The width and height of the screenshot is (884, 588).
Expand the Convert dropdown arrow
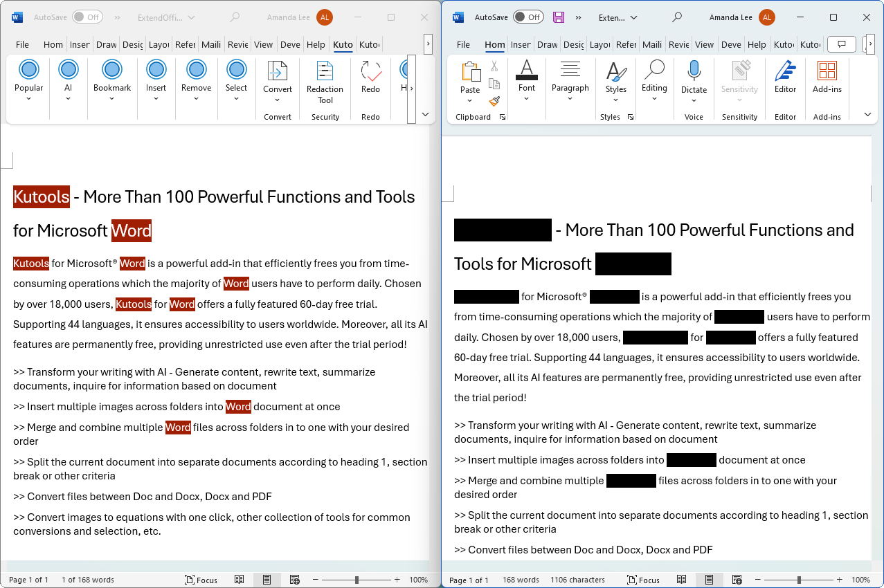click(278, 100)
